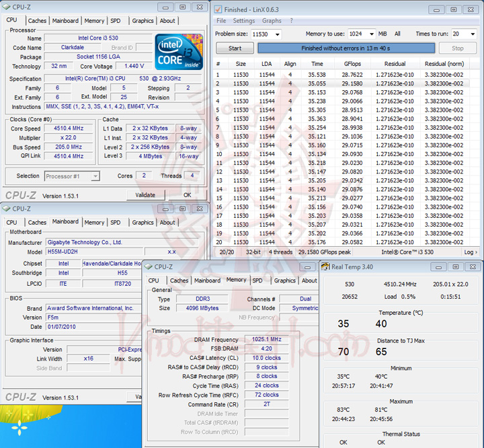Click the Real Temp title bar icon
Screen dimensions: 484x448
[x=325, y=266]
